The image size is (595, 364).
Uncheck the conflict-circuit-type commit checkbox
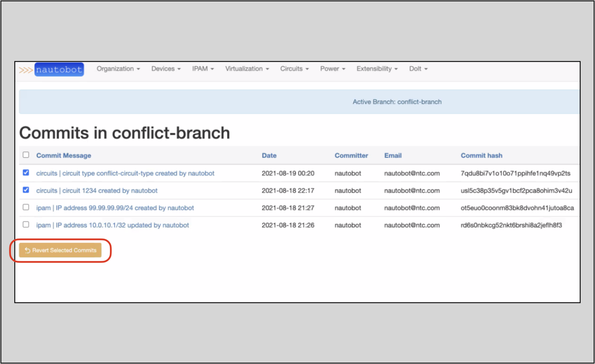(x=26, y=173)
